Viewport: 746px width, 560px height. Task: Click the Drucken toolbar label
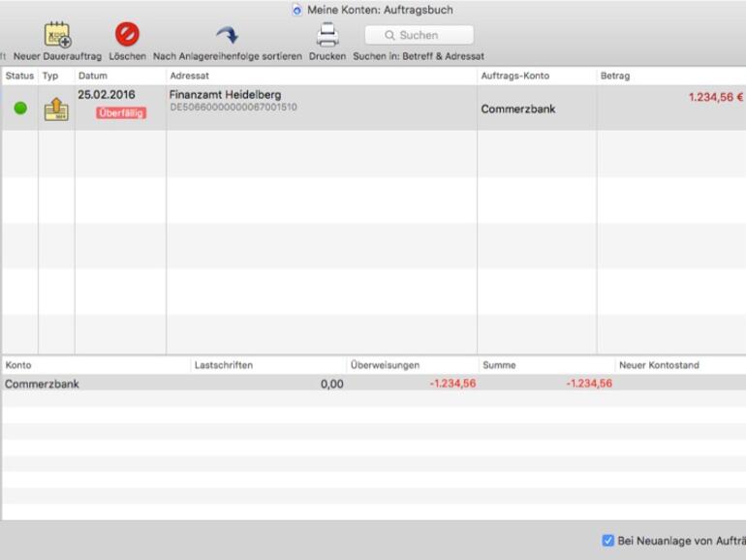(327, 56)
